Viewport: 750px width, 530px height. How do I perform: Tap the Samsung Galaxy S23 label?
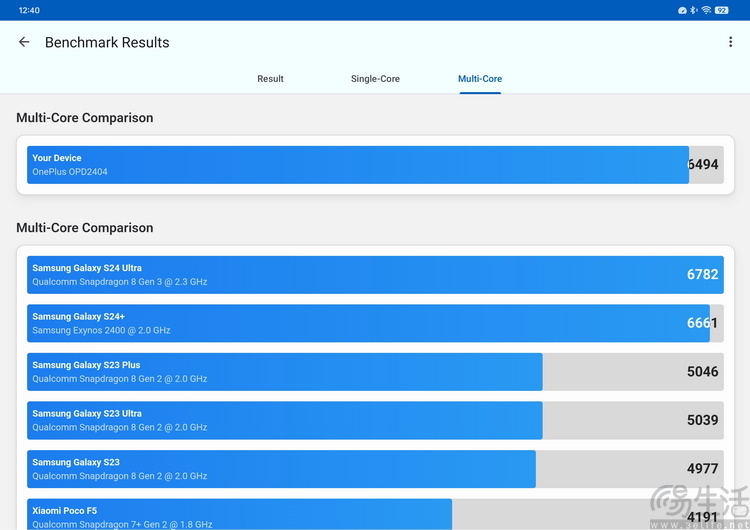(76, 462)
